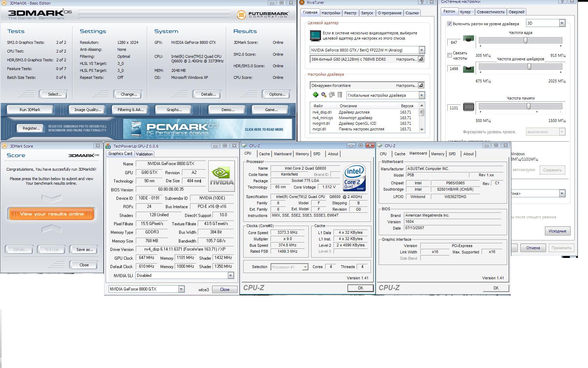Toggle Связать частоты checkbox
The height and width of the screenshot is (368, 588).
pos(449,55)
